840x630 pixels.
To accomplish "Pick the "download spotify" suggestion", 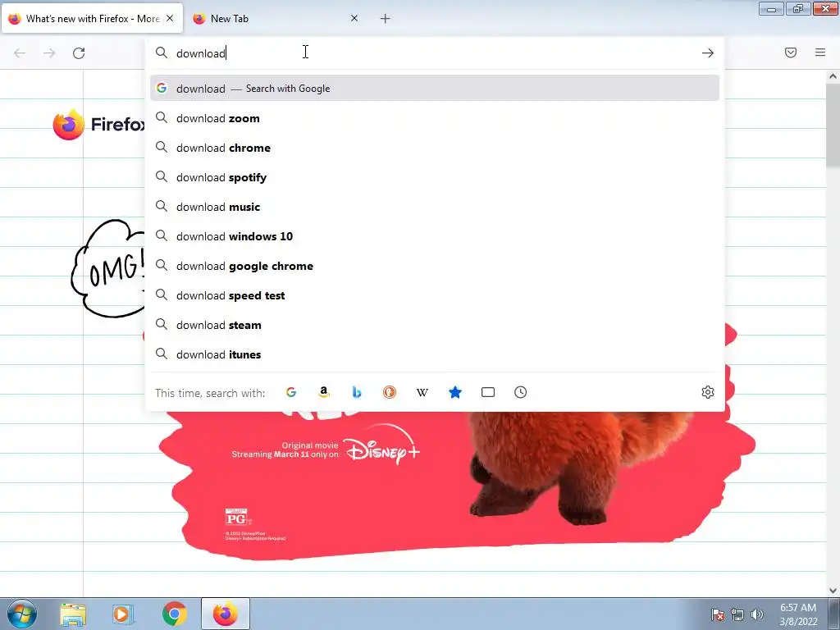I will pos(435,177).
